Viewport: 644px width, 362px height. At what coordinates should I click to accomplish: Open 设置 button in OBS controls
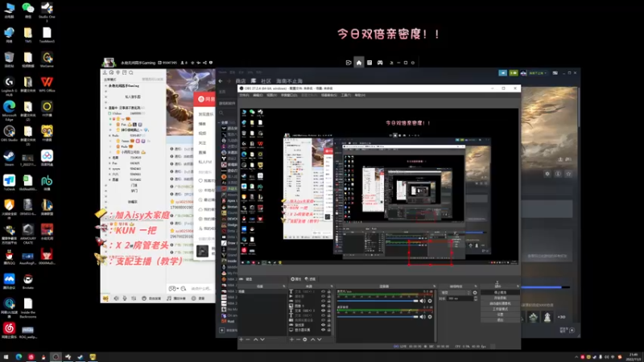500,315
